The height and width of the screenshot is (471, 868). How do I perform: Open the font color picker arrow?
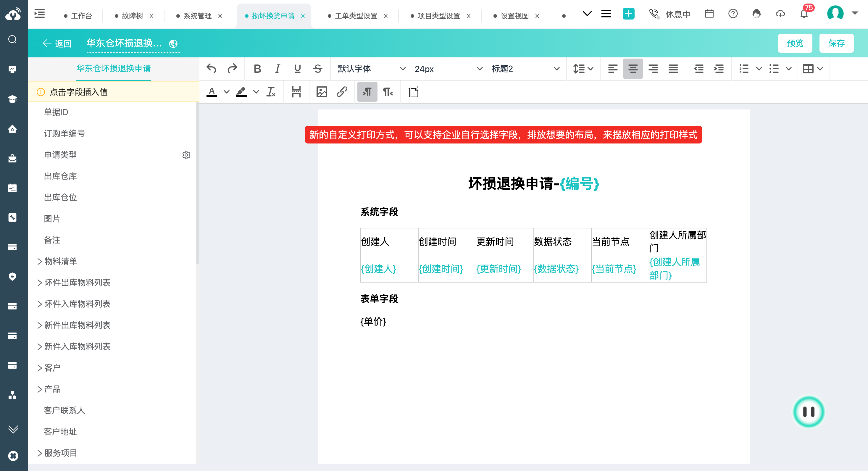[227, 92]
